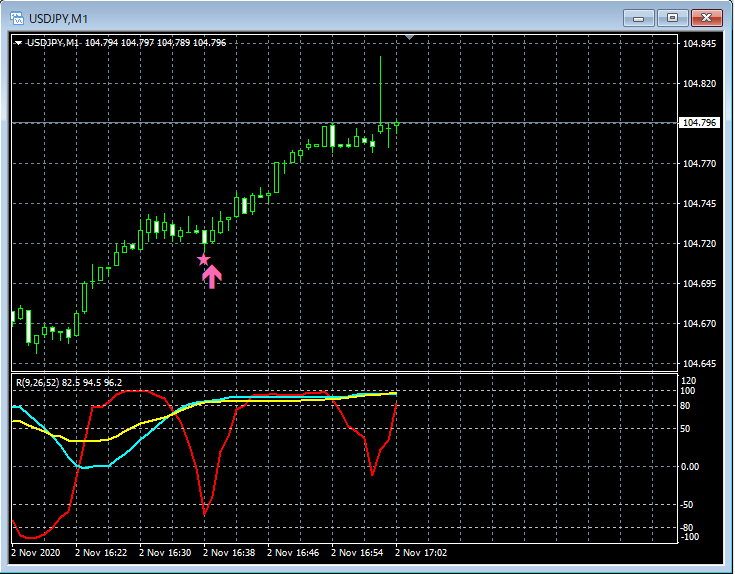735x574 pixels.
Task: Click the price scale value 104.695
Action: [699, 283]
